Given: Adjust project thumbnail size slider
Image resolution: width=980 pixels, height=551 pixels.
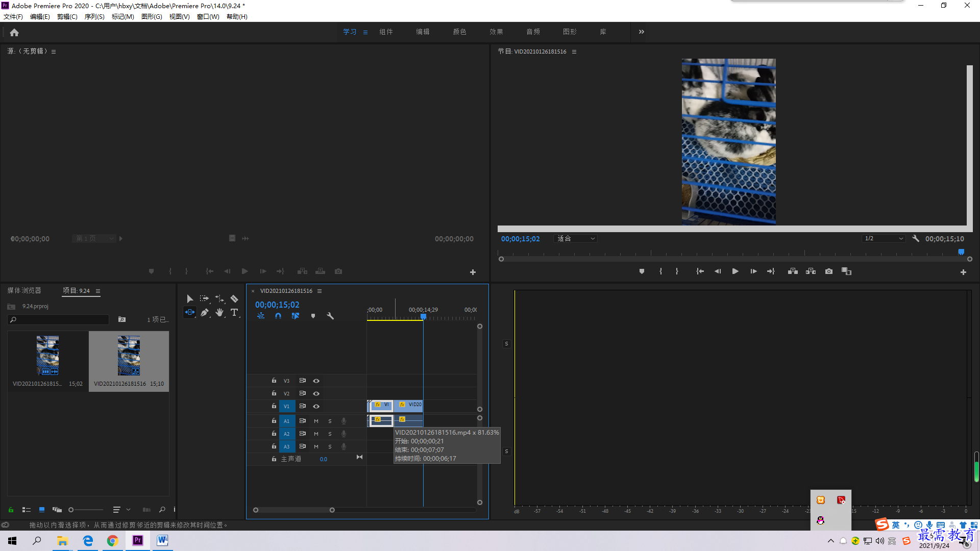Looking at the screenshot, I should click(86, 510).
